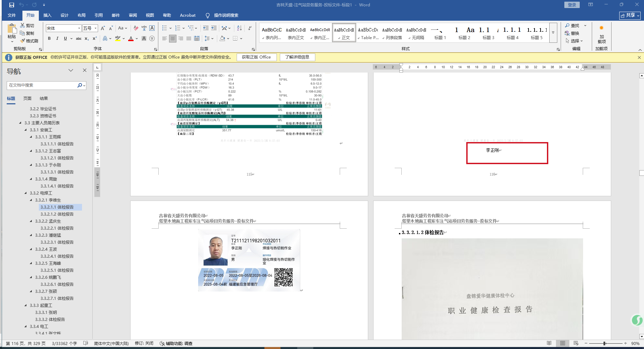Toggle center paragraph alignment
The image size is (644, 349).
point(173,38)
